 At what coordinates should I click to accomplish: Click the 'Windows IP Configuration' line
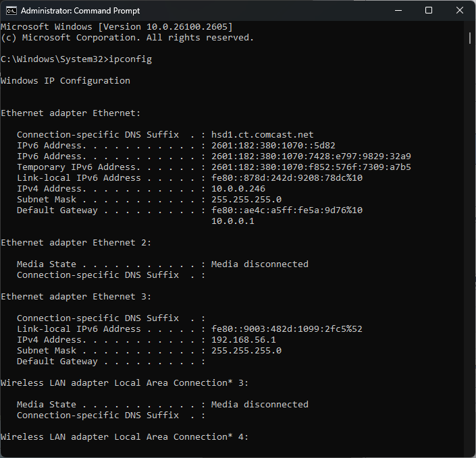(x=65, y=81)
